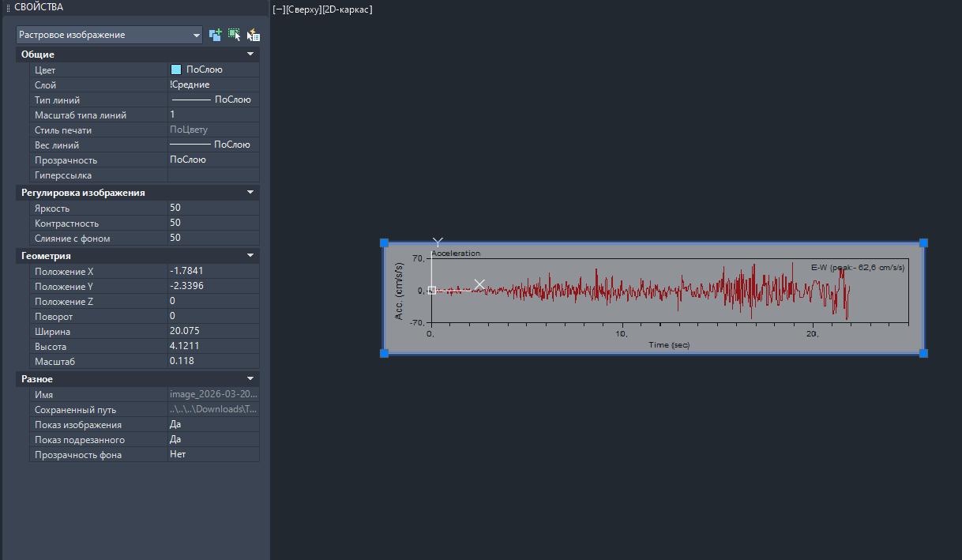Click the light blue 'Цвет' color swatch
The width and height of the screenshot is (962, 560).
176,70
